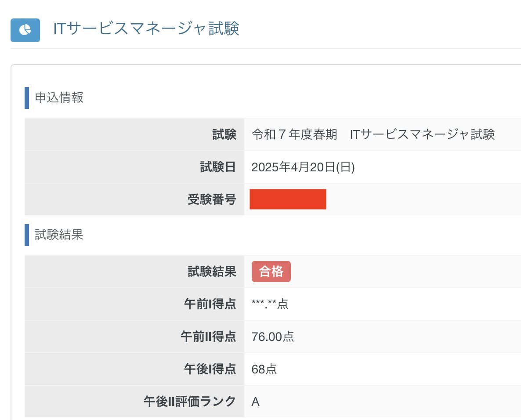This screenshot has height=420, width=521.
Task: Click the ITサービスマネージャ試験 page title
Action: pyautogui.click(x=146, y=29)
